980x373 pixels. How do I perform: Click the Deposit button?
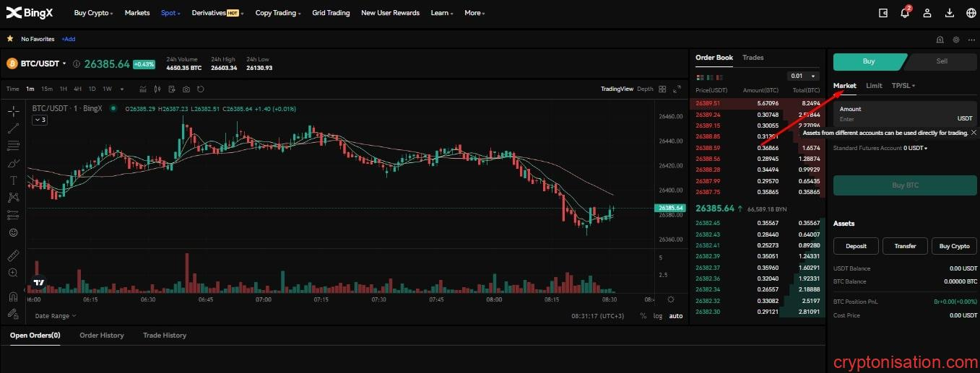point(856,246)
